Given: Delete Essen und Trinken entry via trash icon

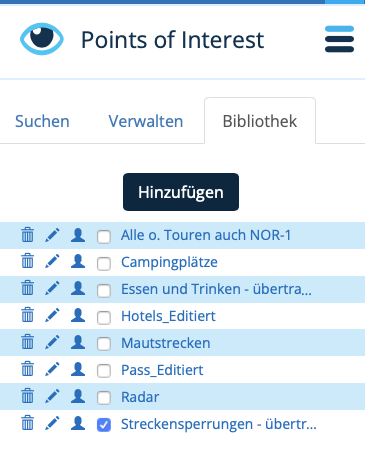Looking at the screenshot, I should (28, 289).
